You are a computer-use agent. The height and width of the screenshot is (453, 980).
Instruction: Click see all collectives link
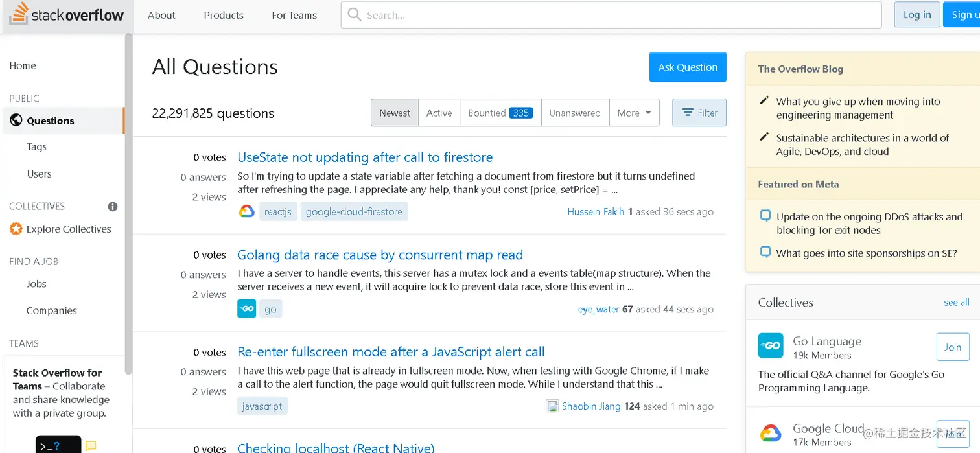pyautogui.click(x=957, y=302)
